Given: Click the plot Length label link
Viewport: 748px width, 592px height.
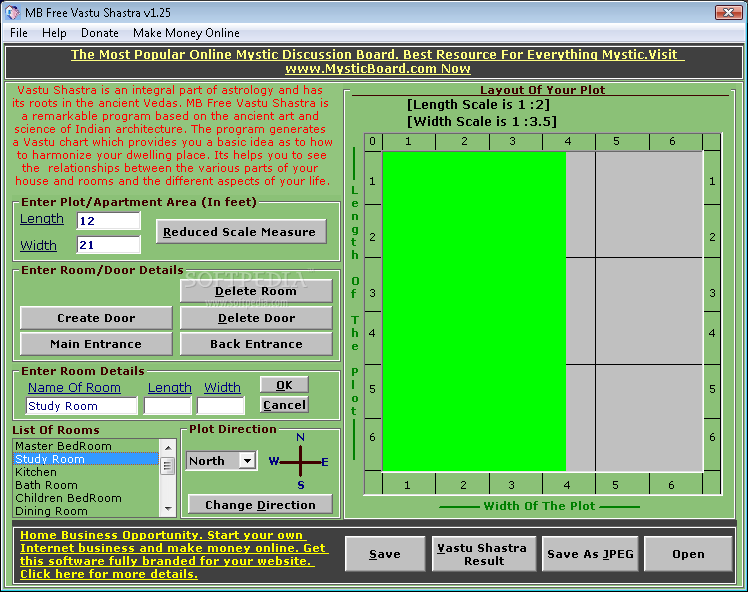Looking at the screenshot, I should click(x=42, y=219).
